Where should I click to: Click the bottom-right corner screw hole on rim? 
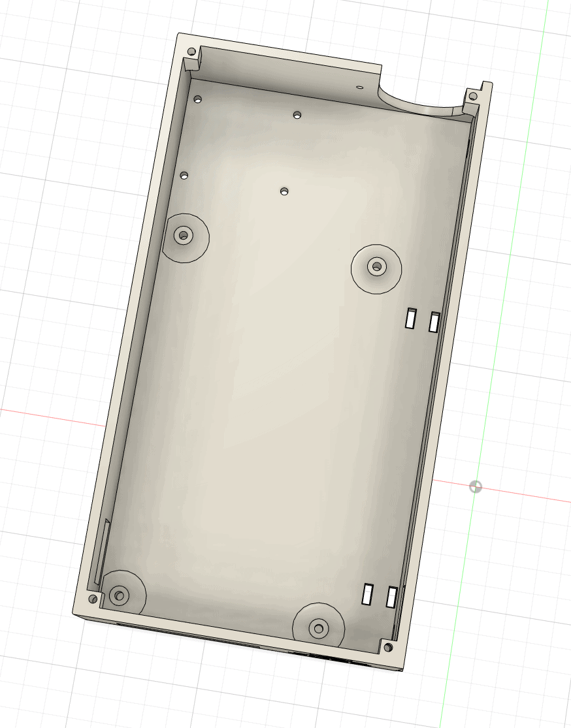(388, 648)
